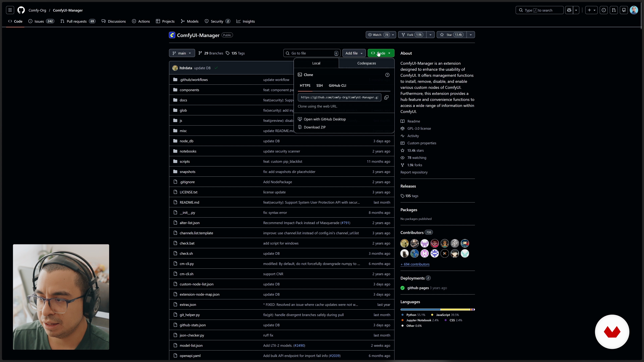
Task: Open the cm-cli.py file
Action: click(x=187, y=264)
